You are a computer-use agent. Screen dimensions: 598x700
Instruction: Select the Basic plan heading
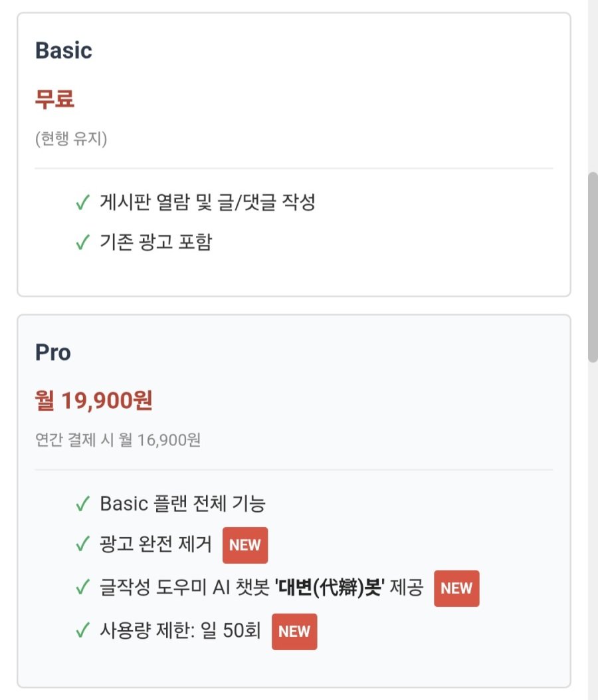click(64, 51)
